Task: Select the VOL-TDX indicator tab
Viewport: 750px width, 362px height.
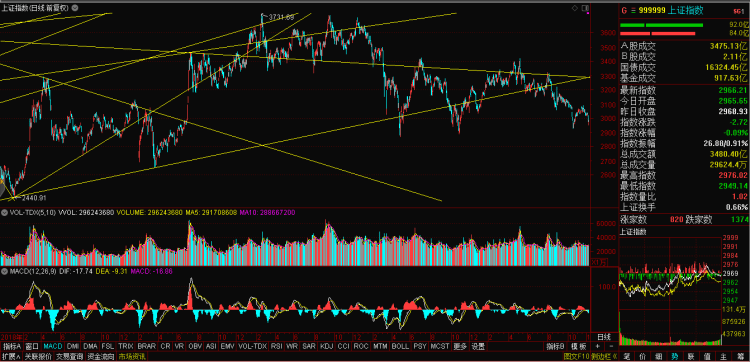Action: pos(253,346)
